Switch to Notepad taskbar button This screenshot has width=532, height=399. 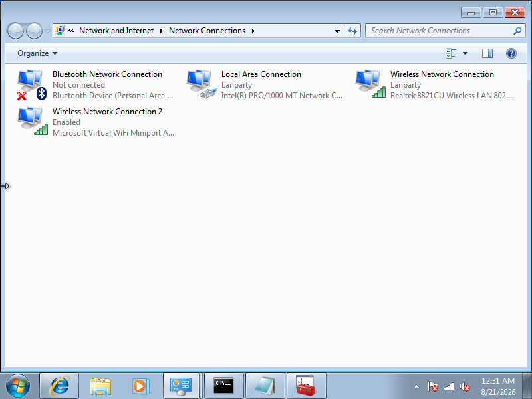[x=265, y=386]
